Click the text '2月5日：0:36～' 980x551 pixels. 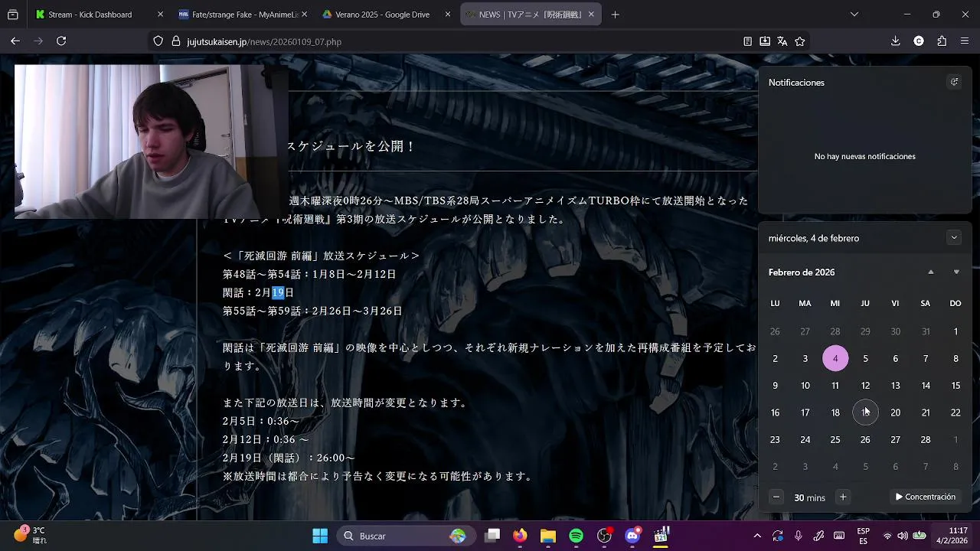click(x=261, y=421)
